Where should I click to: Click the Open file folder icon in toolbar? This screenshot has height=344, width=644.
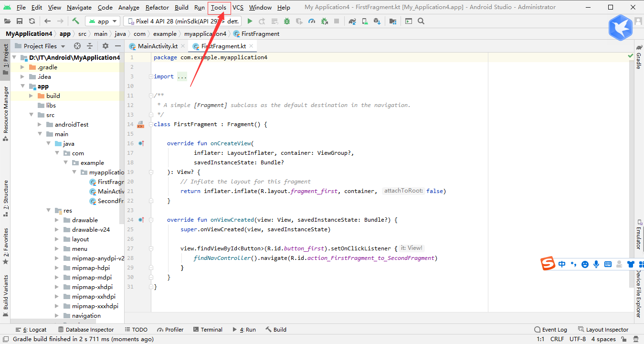pyautogui.click(x=7, y=21)
